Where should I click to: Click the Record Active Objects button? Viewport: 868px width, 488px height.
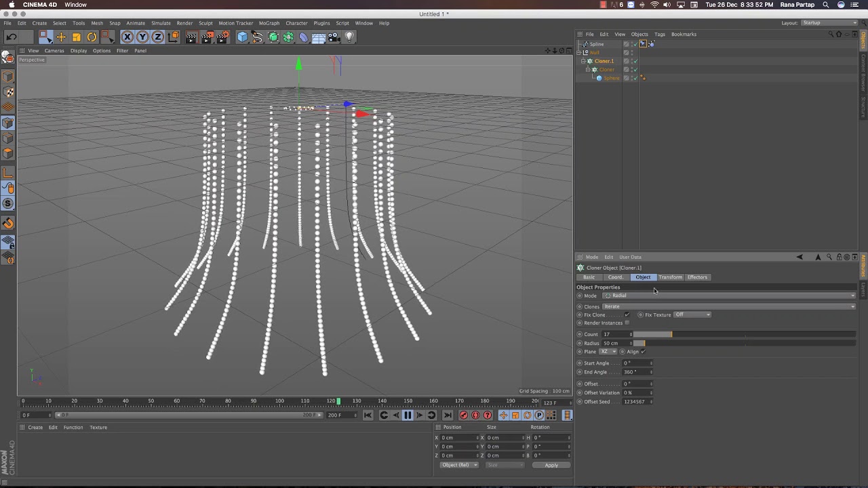(x=464, y=415)
